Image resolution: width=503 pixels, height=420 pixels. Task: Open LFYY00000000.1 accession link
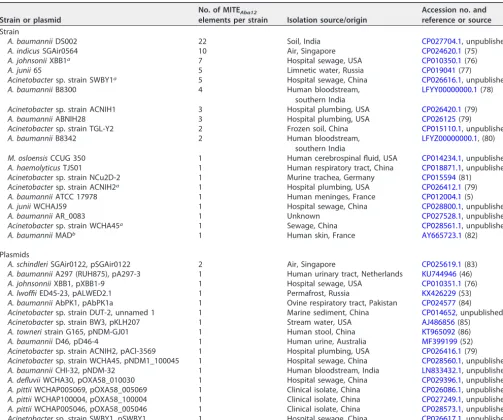(x=449, y=90)
